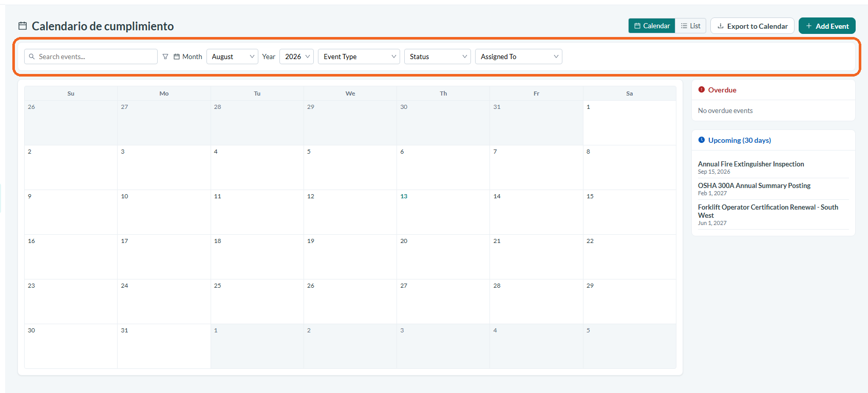Click the Add Event button

(827, 26)
